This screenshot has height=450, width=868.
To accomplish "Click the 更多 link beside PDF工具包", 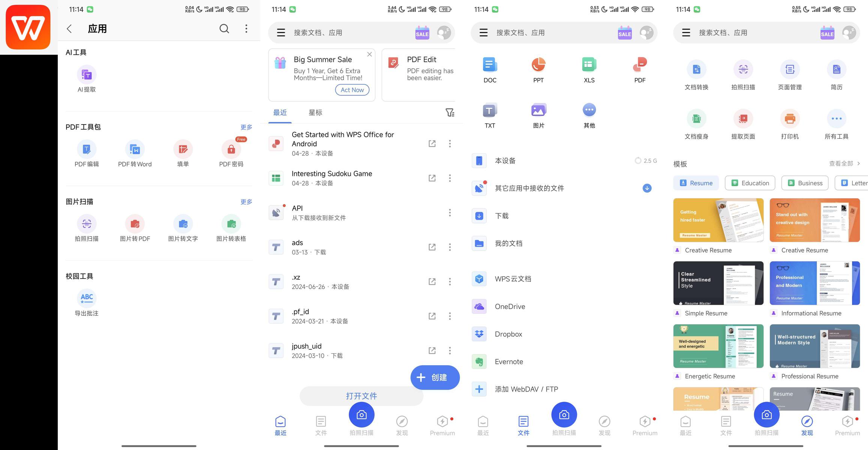I will click(x=246, y=127).
